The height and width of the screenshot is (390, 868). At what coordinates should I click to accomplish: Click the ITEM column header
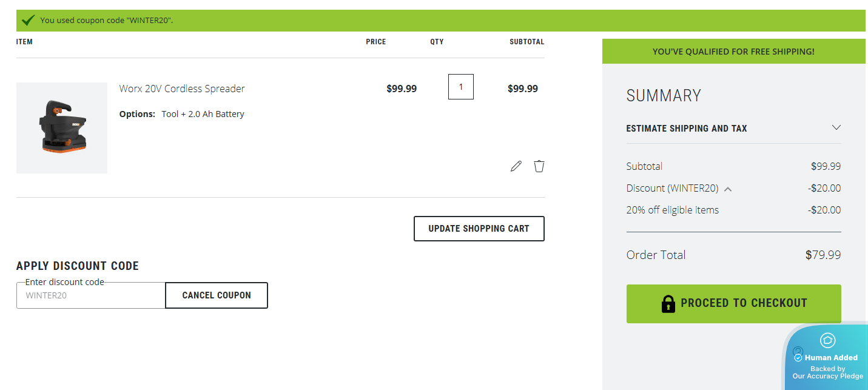coord(24,41)
